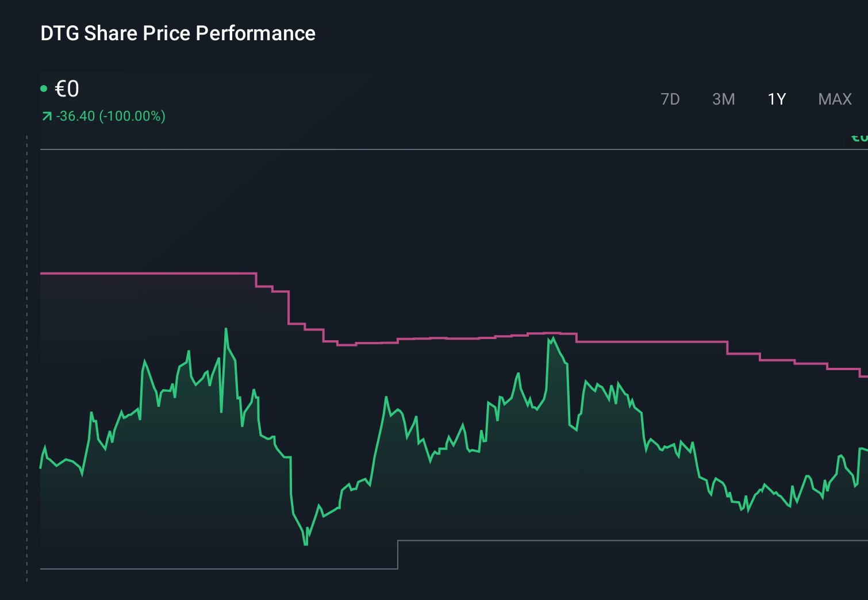Open the 7D time range view
Screen dimensions: 868x600
[x=670, y=99]
